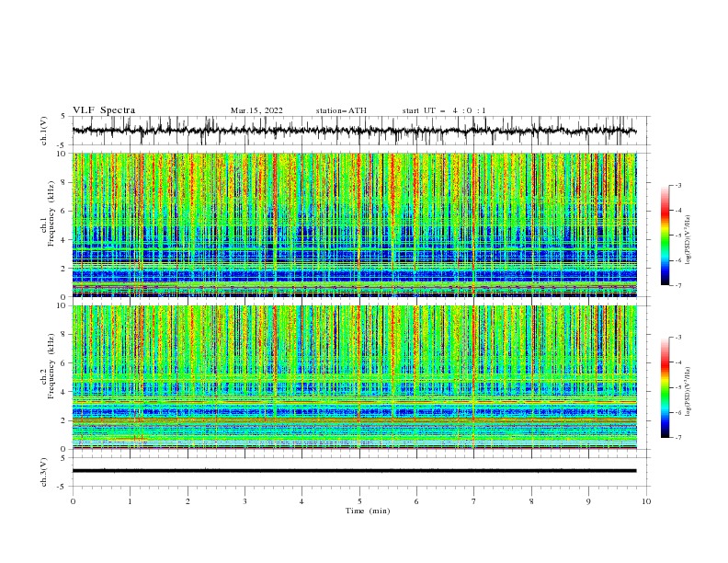Click inside the ch.2 spectrogram panel
Image resolution: width=728 pixels, height=563 pixels.
(355, 377)
